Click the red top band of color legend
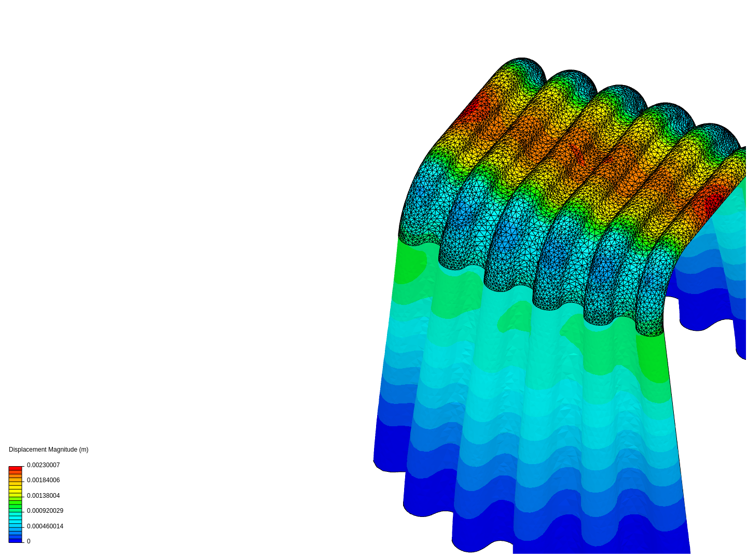The image size is (747, 560). [x=15, y=469]
